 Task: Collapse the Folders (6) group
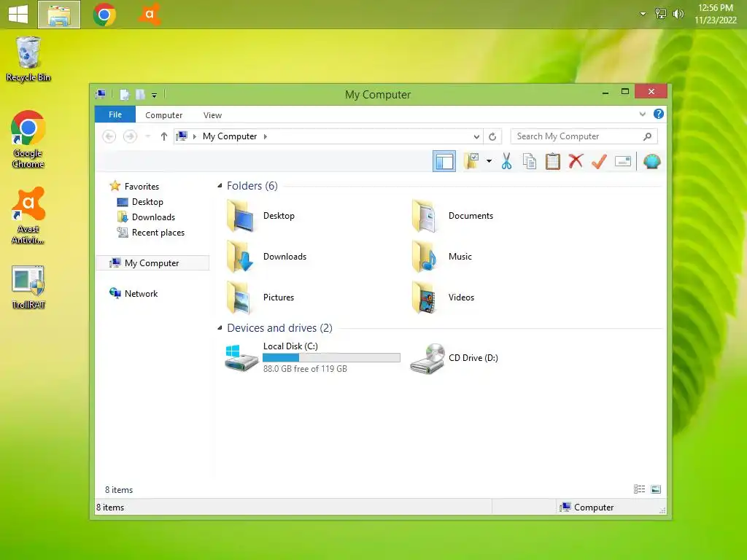tap(220, 186)
